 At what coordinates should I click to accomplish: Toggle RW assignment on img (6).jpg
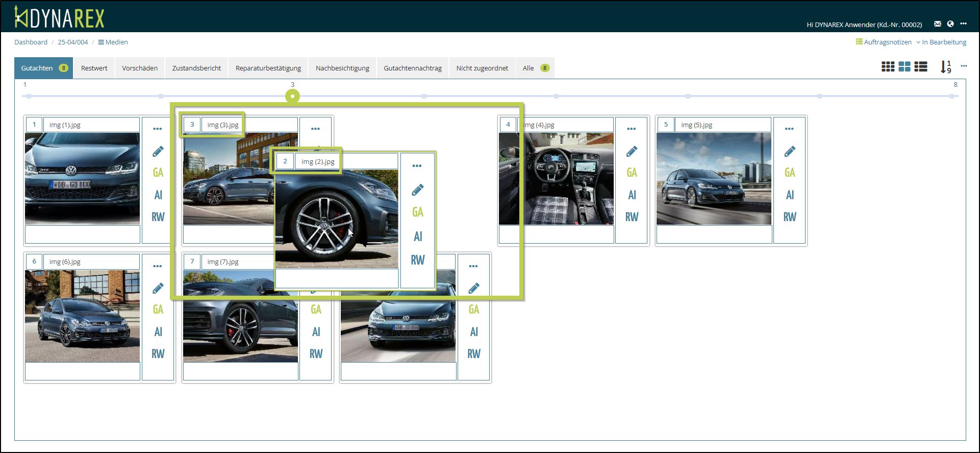click(158, 354)
